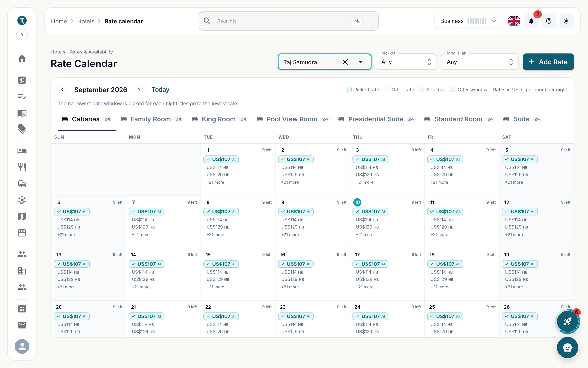The width and height of the screenshot is (588, 368).
Task: Open the hotel bed icon in sidebar
Action: click(22, 151)
